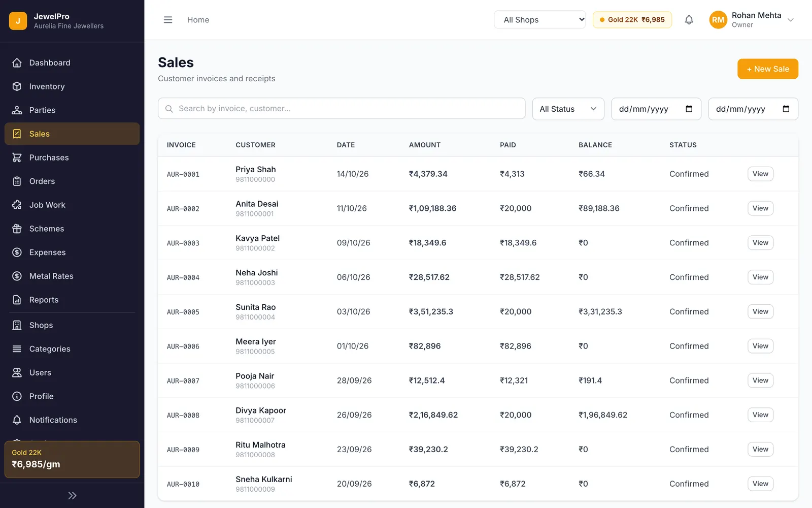Click the BALANCE column header
The image size is (812, 508).
tap(595, 145)
